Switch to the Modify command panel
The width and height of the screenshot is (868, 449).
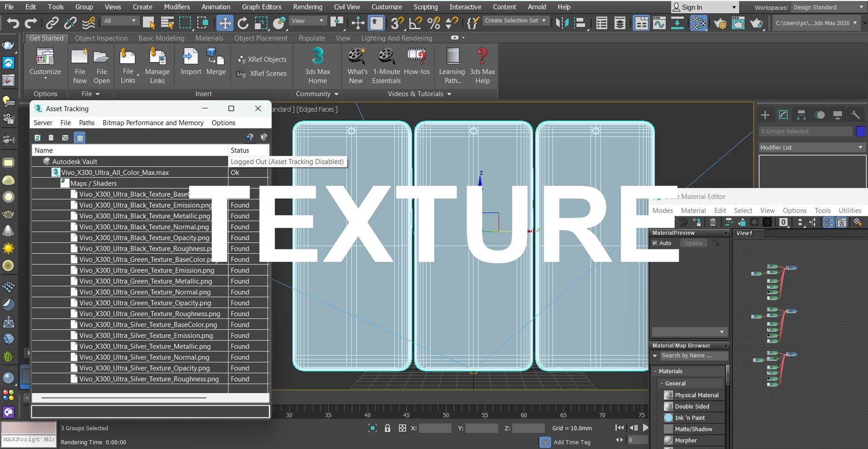(x=783, y=115)
